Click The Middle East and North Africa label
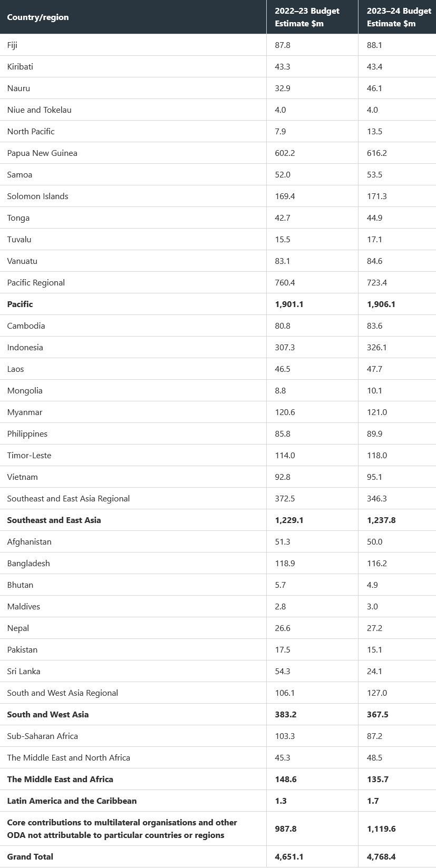 click(69, 758)
